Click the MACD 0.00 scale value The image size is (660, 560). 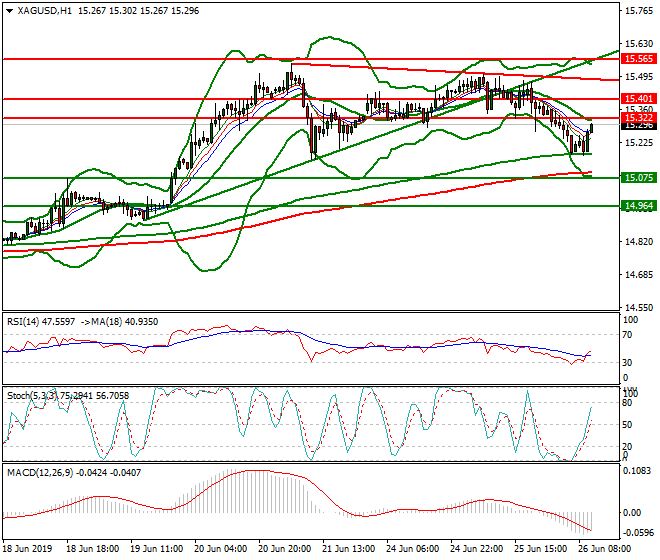tap(632, 513)
